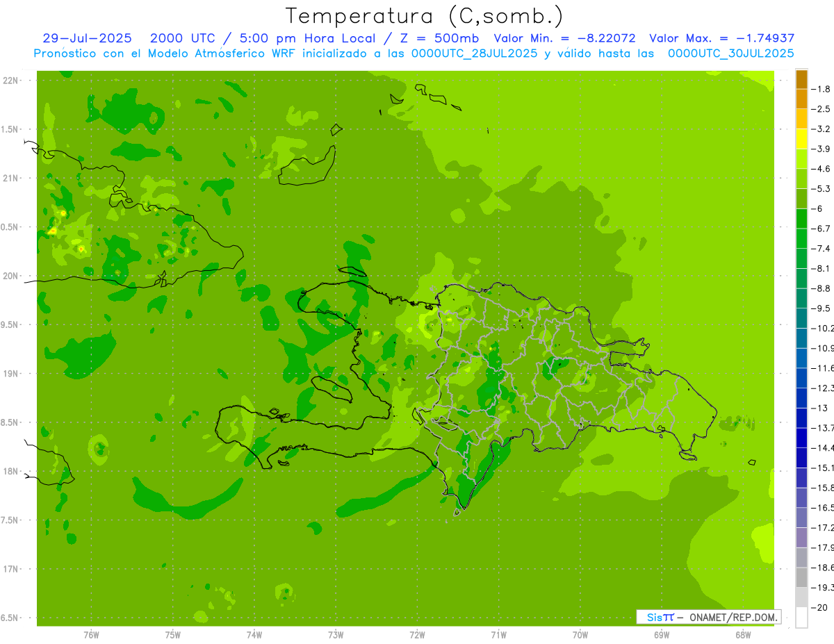Click the "-13" colorbar label
The width and height of the screenshot is (834, 644).
click(x=819, y=408)
